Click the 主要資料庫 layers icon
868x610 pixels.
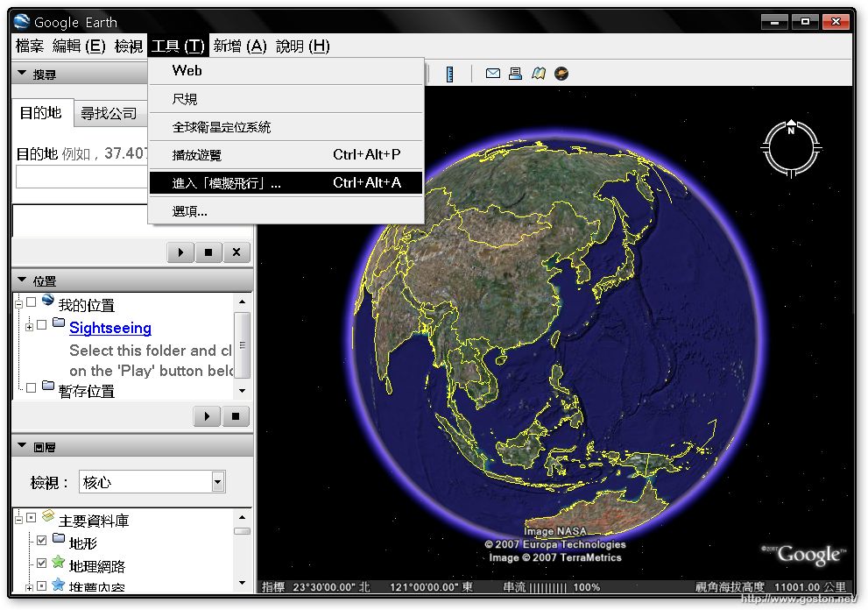point(48,515)
